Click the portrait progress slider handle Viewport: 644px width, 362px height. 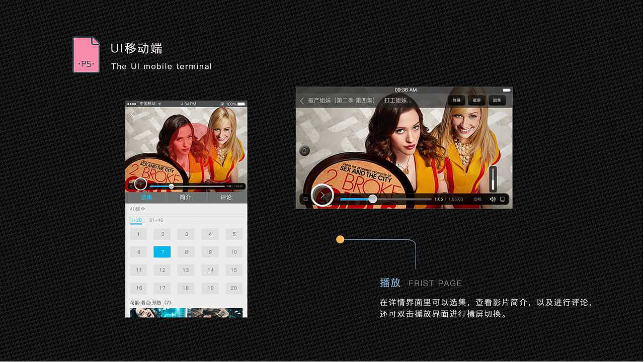click(x=172, y=186)
